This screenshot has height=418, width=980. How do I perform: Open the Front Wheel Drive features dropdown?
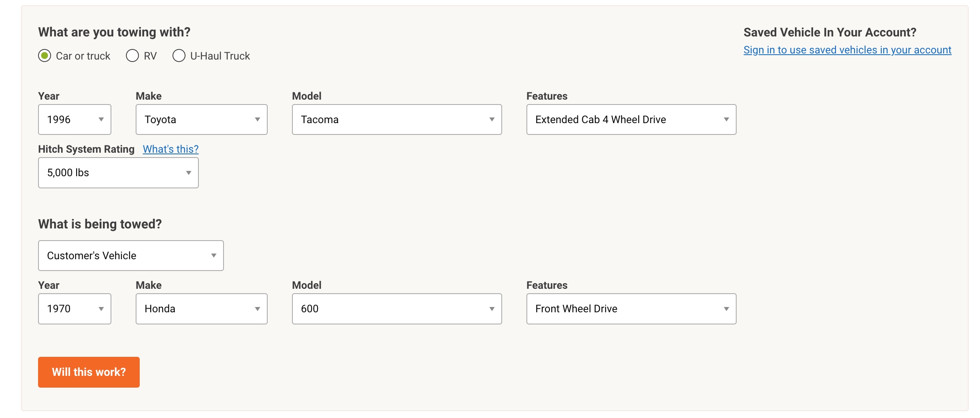[631, 309]
